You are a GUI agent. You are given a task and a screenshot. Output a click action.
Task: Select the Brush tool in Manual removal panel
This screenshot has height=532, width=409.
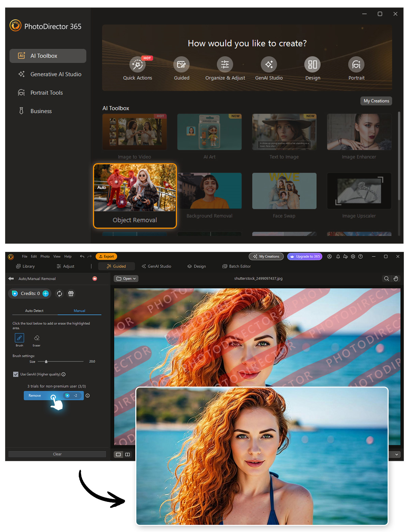point(19,338)
